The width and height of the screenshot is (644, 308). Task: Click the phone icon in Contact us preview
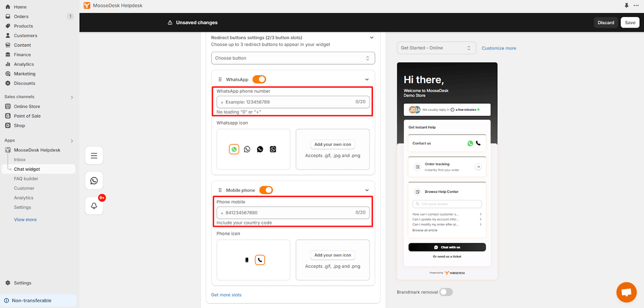478,143
